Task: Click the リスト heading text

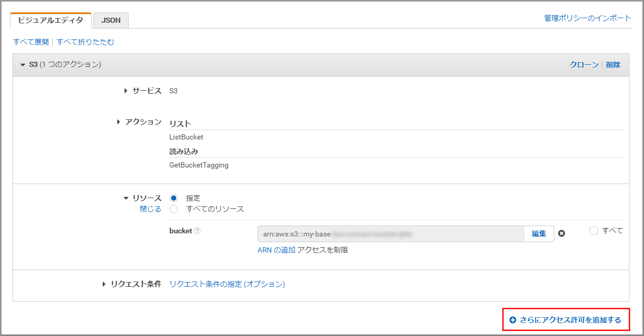Action: click(180, 123)
